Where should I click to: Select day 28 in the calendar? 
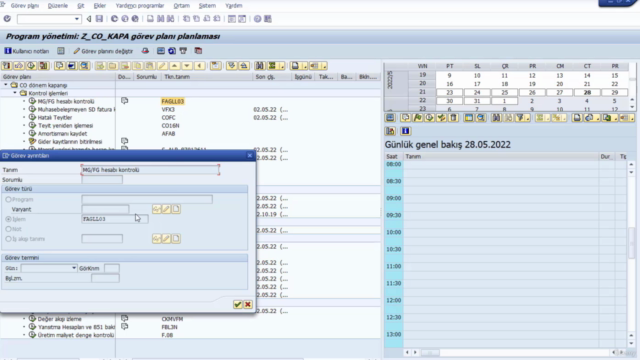(x=587, y=93)
